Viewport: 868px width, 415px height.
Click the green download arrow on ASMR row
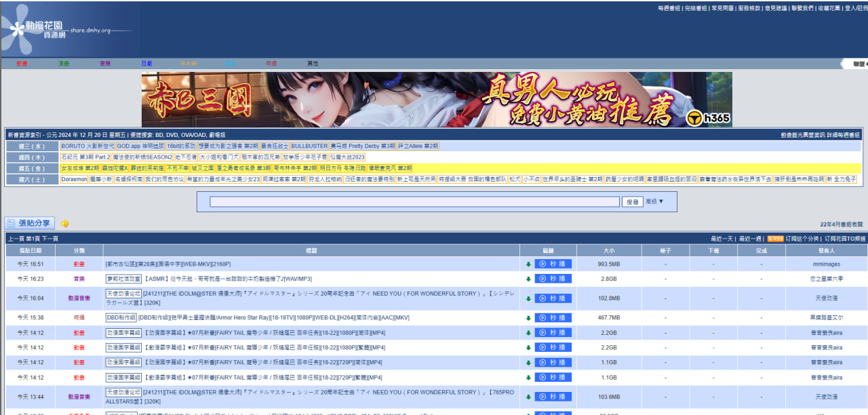pyautogui.click(x=528, y=279)
